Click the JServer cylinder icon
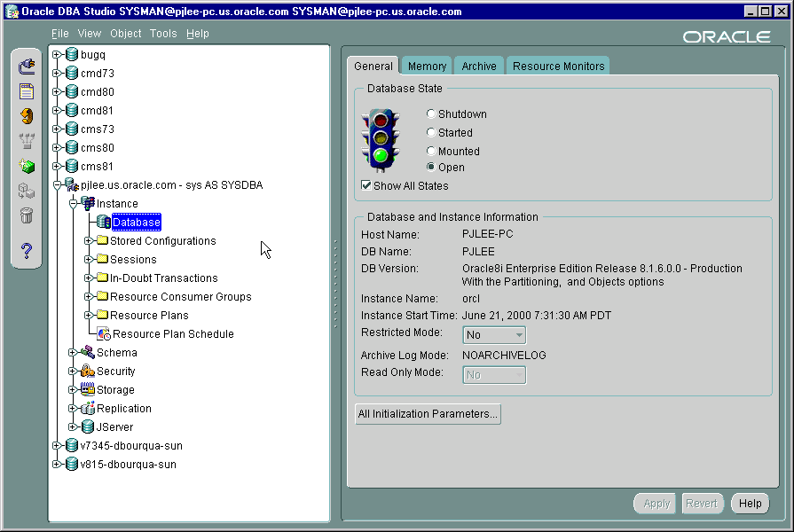The width and height of the screenshot is (794, 532). [88, 426]
